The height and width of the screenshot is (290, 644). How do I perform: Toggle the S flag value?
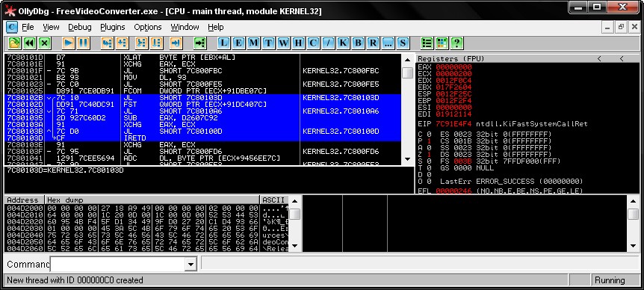(429, 161)
